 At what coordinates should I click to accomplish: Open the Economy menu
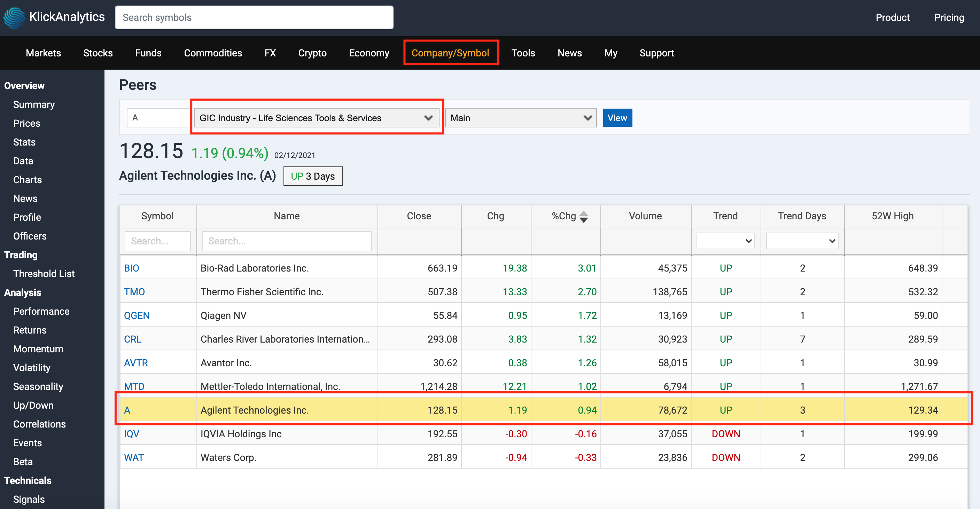click(x=369, y=53)
